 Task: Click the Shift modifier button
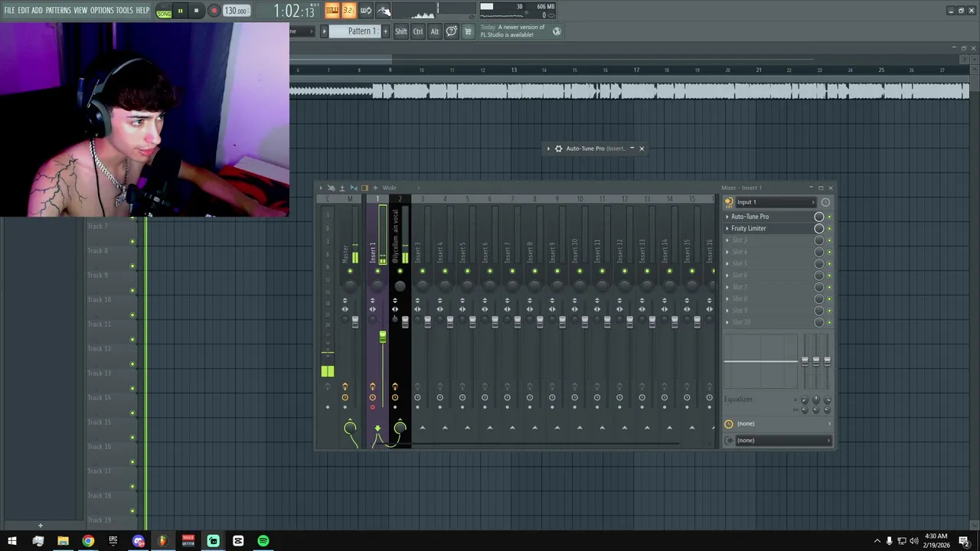pos(401,31)
